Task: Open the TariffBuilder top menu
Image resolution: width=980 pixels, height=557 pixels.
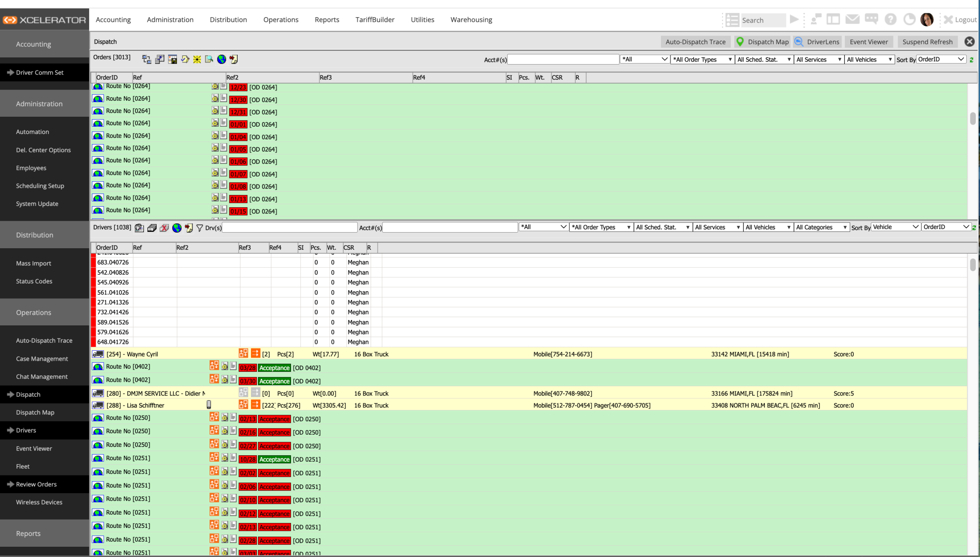Action: click(x=375, y=20)
